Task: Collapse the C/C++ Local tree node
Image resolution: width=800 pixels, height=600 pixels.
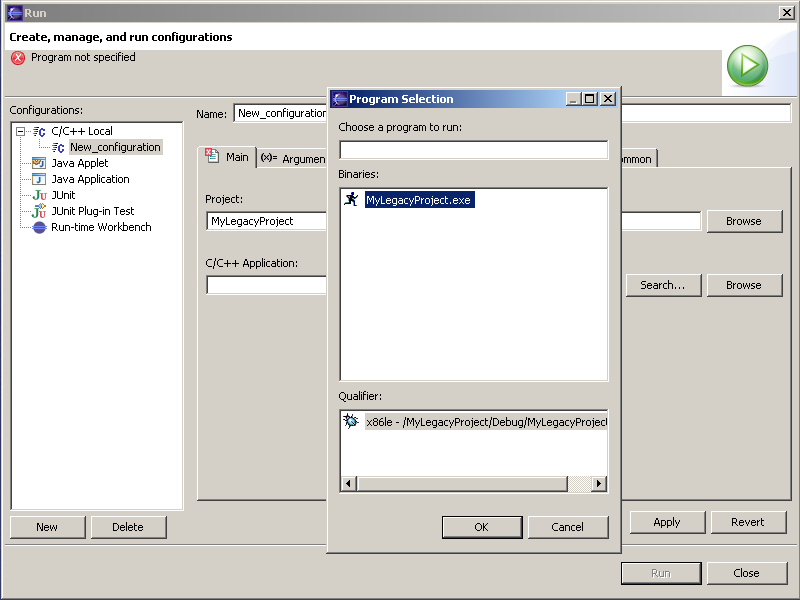Action: click(x=20, y=131)
